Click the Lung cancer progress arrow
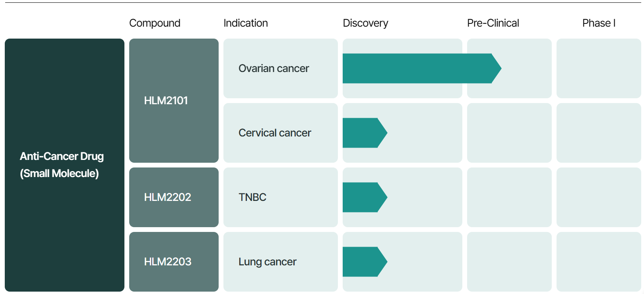644x294 pixels. [x=365, y=262]
